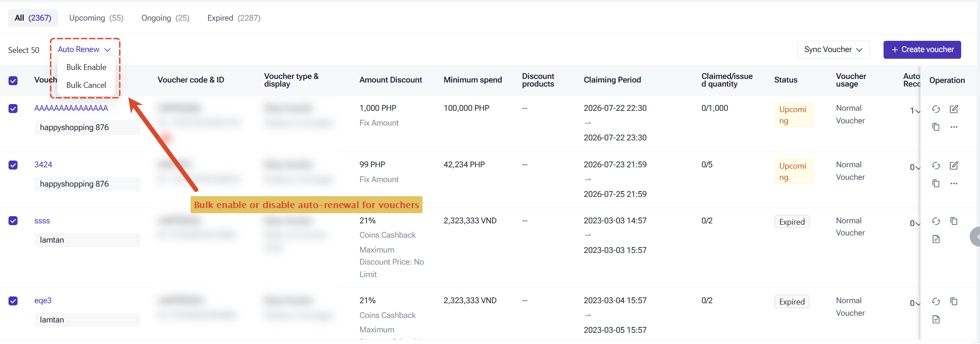Open the edit icon for voucher AAAAAAAAAAAAAAA
This screenshot has width=980, height=344.
tap(954, 109)
